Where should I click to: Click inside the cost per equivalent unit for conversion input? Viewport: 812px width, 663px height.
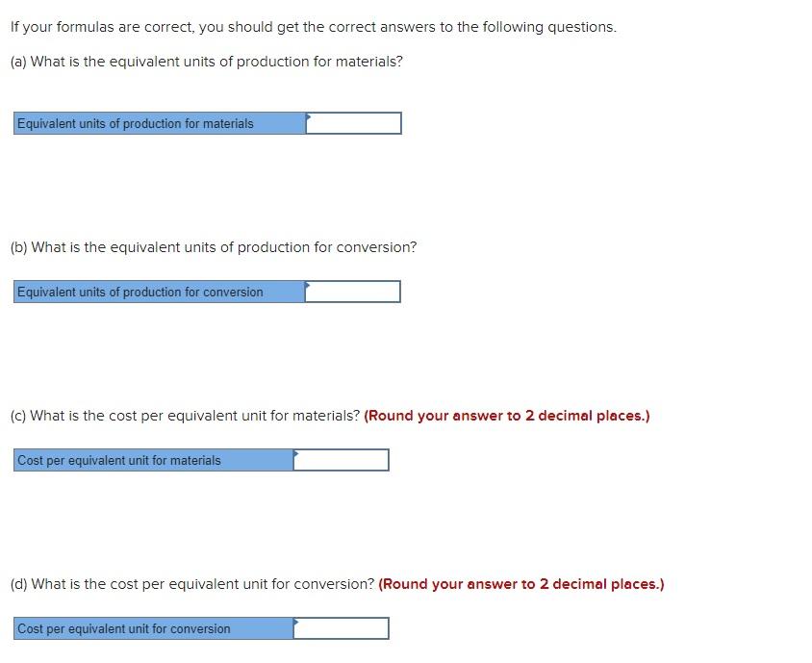(342, 628)
